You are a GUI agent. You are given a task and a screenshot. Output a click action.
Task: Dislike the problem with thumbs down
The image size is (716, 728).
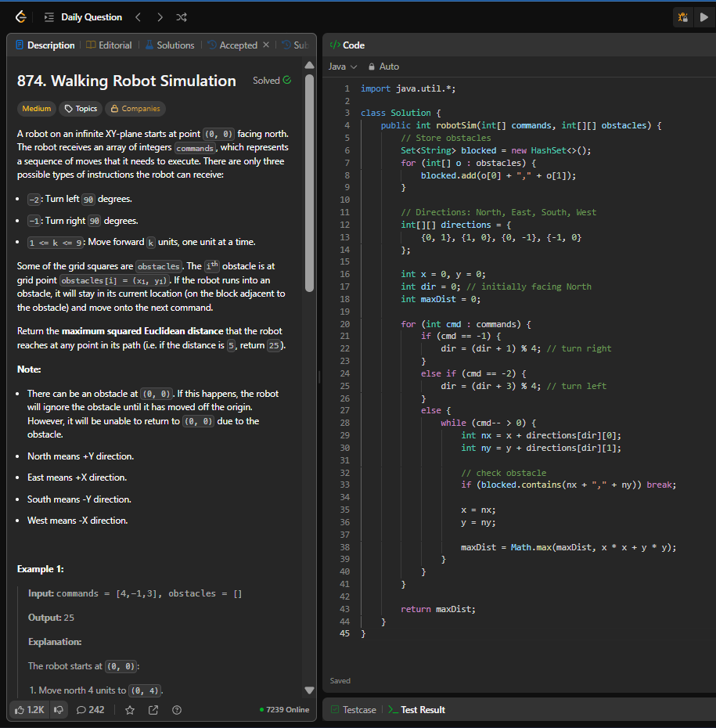[x=59, y=710]
